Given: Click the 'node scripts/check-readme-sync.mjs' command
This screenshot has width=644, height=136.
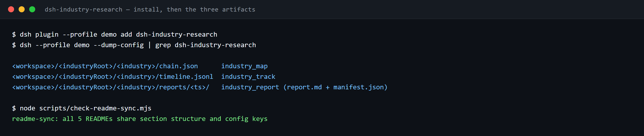Looking at the screenshot, I should click(x=86, y=108).
